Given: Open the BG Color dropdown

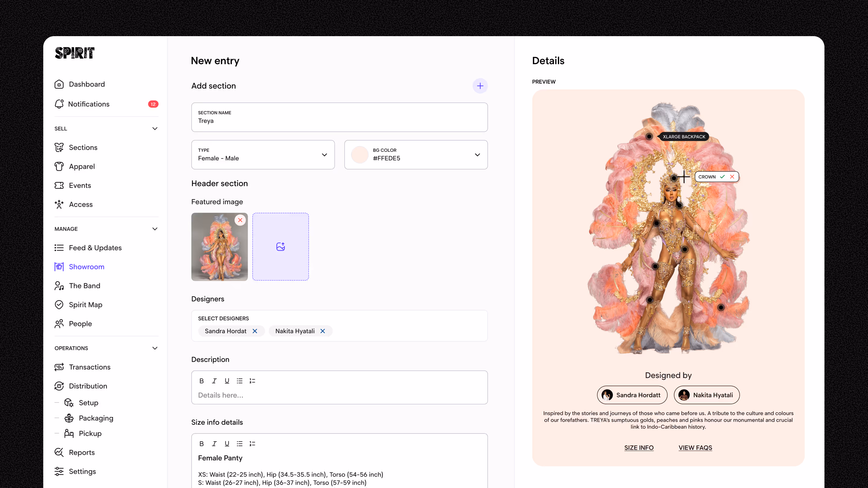Looking at the screenshot, I should (x=477, y=155).
